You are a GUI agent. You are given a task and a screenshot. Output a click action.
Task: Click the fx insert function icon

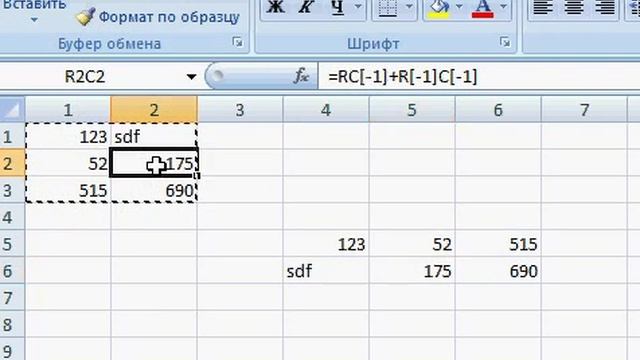tap(301, 76)
